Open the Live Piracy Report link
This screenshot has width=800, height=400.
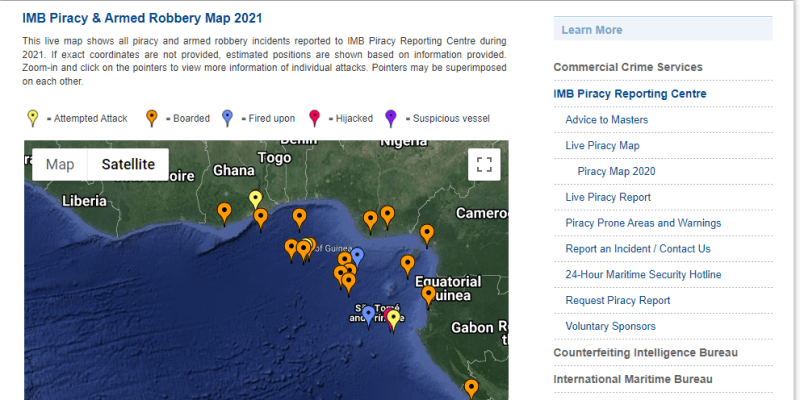(x=608, y=198)
